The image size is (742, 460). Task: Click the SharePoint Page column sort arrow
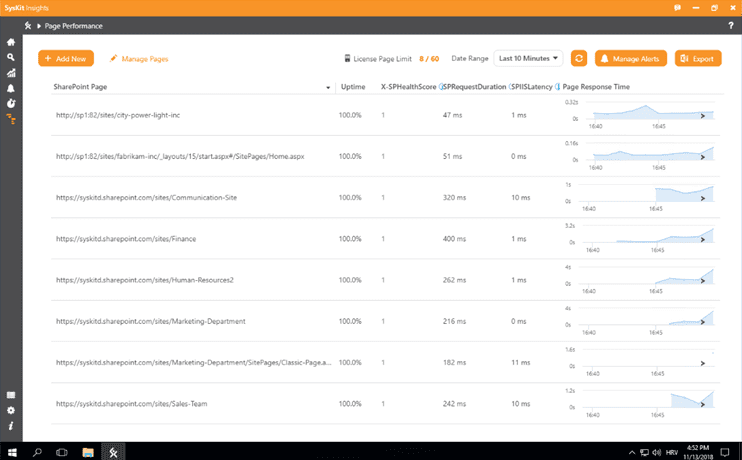point(328,88)
